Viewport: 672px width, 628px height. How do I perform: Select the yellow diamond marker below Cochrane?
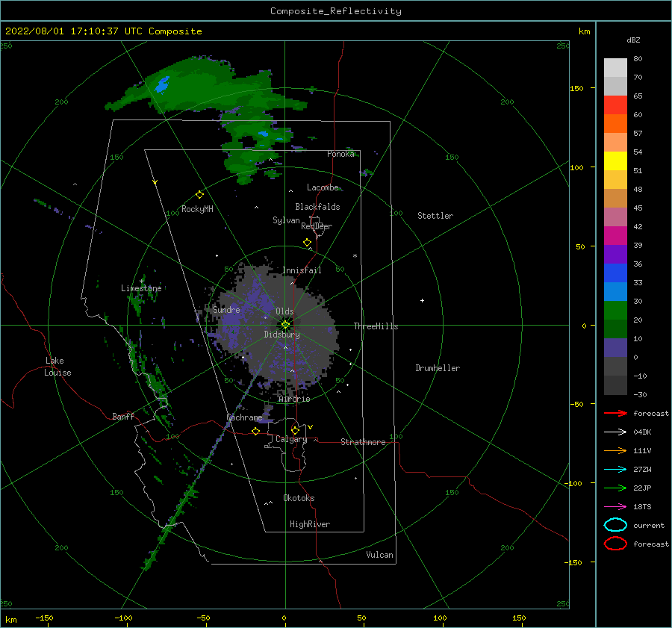tap(255, 431)
